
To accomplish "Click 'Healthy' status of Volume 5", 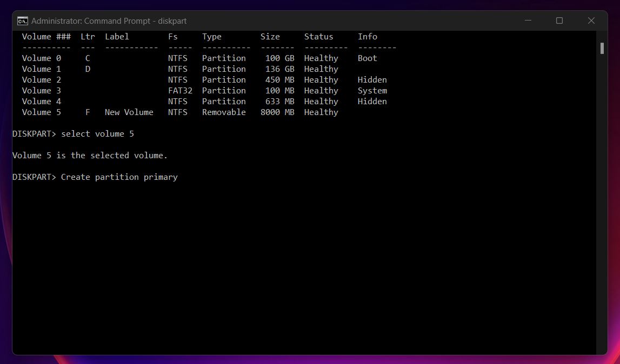I will 321,112.
